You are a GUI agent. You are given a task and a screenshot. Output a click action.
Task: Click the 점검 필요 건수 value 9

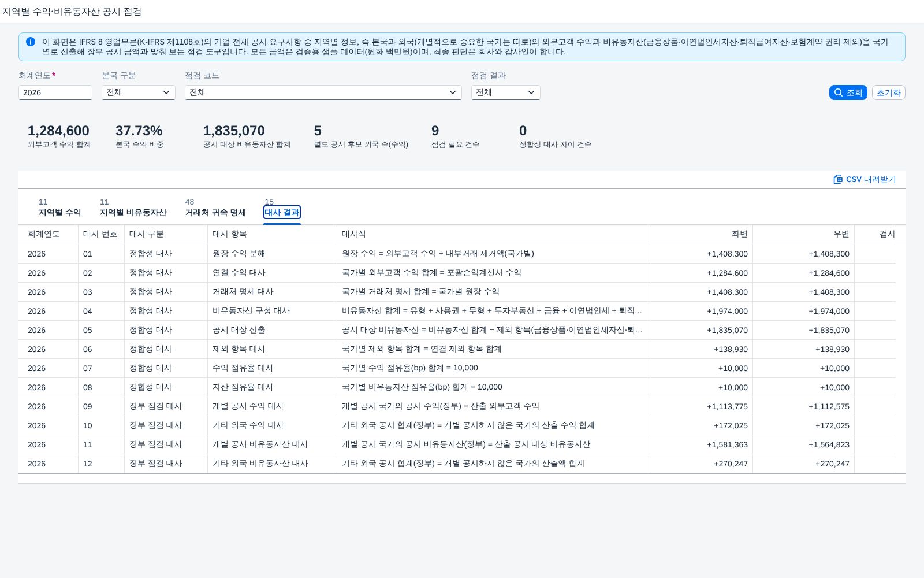(435, 131)
